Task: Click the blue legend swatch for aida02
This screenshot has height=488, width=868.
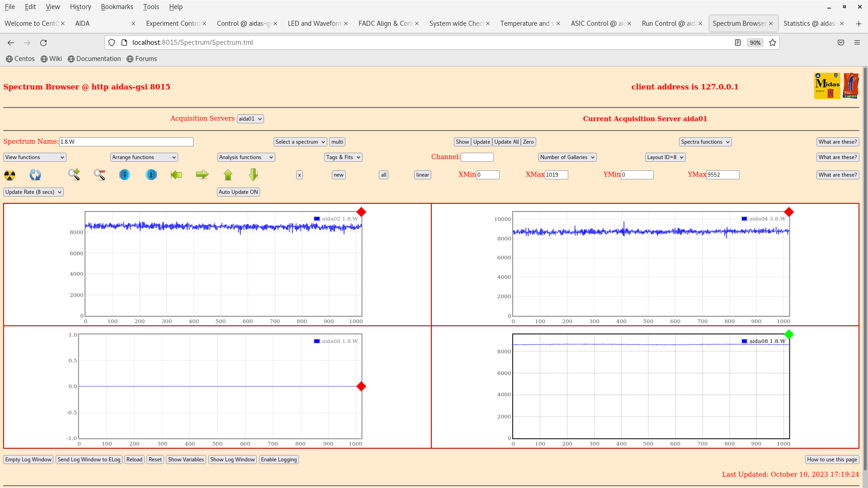Action: (x=317, y=219)
